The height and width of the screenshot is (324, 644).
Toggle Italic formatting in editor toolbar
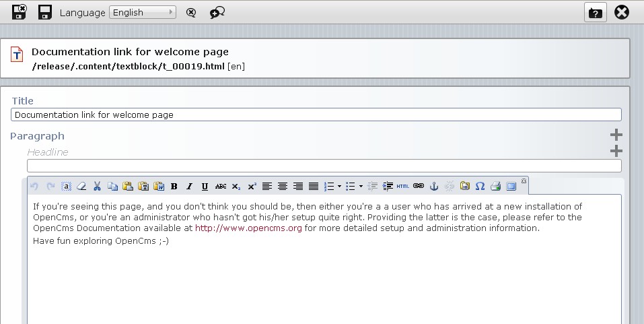coord(189,187)
